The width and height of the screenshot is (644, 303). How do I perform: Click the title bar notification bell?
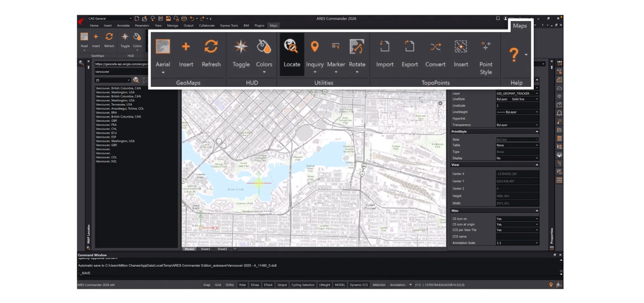coord(498,18)
